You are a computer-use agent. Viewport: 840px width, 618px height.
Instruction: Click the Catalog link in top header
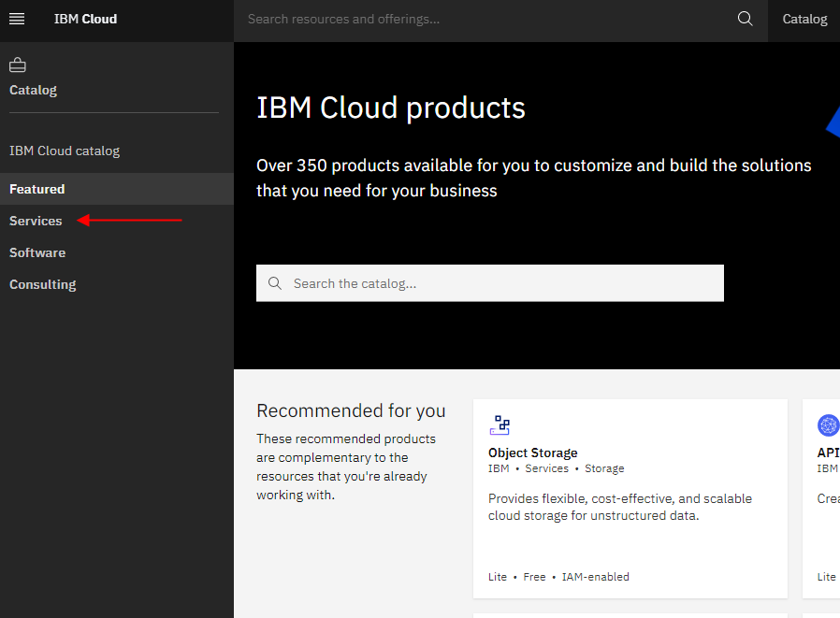[x=804, y=20]
